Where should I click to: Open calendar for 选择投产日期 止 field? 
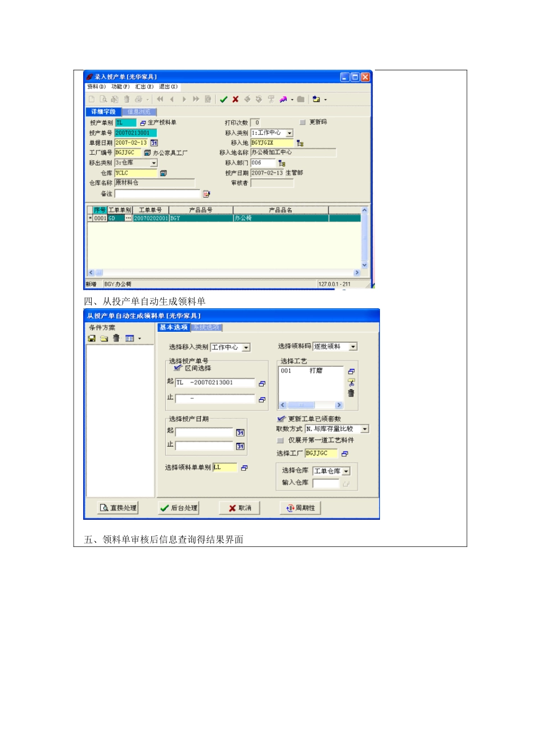click(240, 446)
